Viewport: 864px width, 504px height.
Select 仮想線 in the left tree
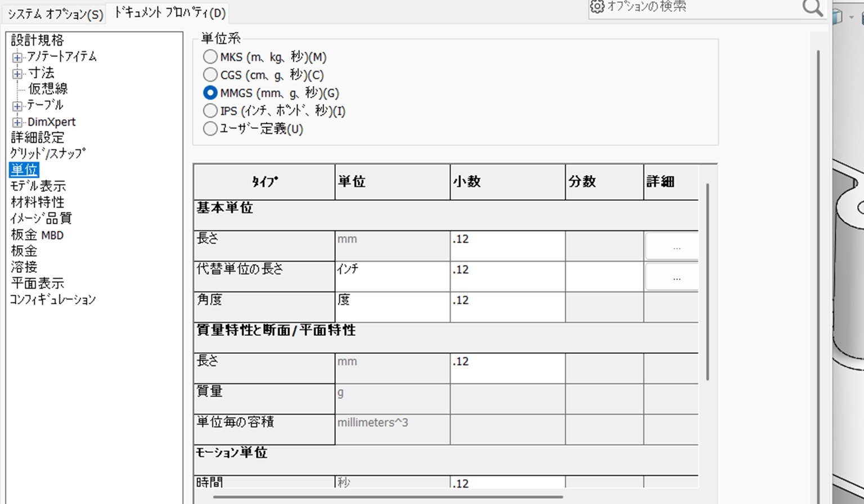click(48, 88)
